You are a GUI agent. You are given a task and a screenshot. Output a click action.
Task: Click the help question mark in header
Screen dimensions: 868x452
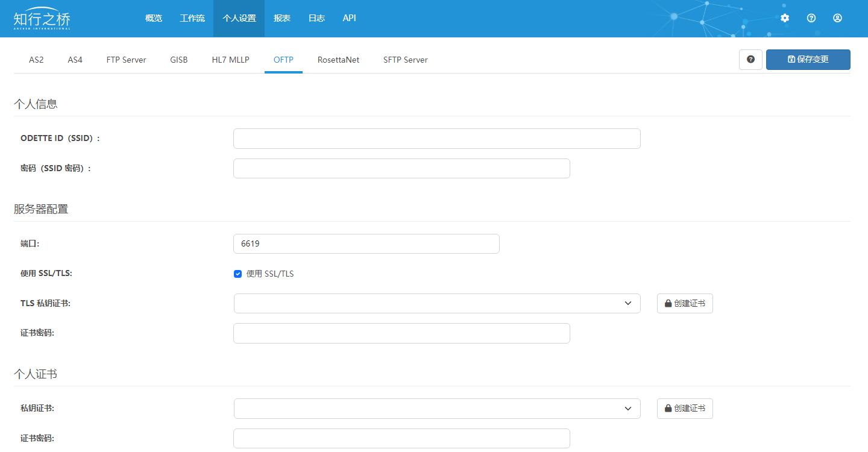[811, 18]
